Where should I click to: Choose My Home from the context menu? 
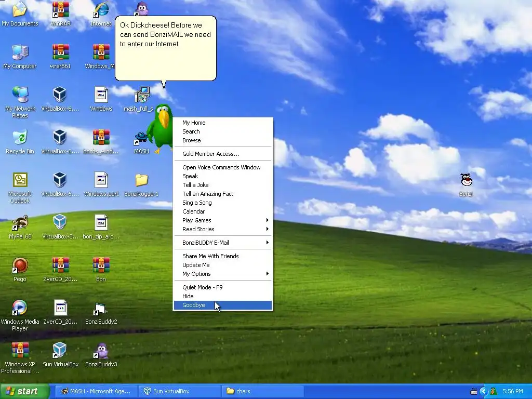(x=223, y=123)
